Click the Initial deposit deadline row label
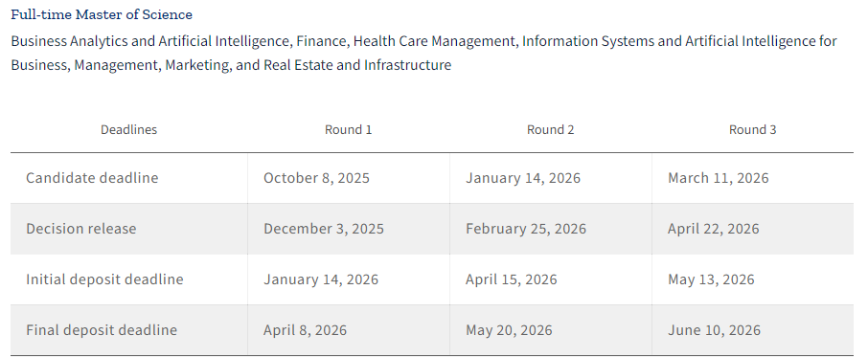Image resolution: width=868 pixels, height=357 pixels. [x=104, y=279]
